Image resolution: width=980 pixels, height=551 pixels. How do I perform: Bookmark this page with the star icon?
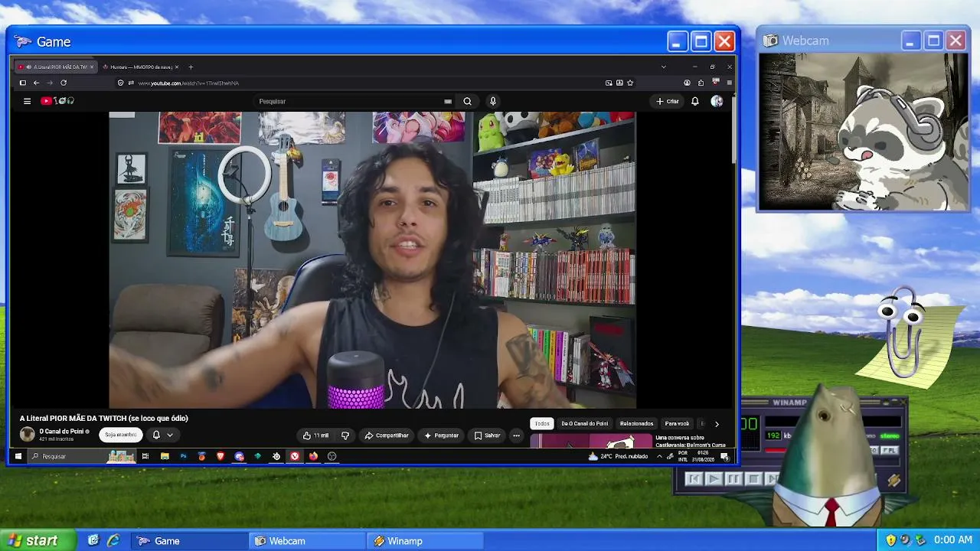coord(630,83)
